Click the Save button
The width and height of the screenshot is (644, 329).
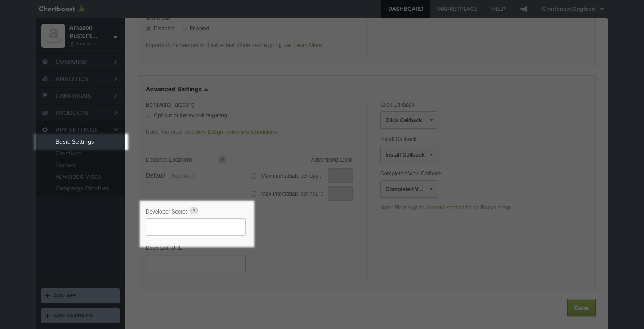click(581, 308)
